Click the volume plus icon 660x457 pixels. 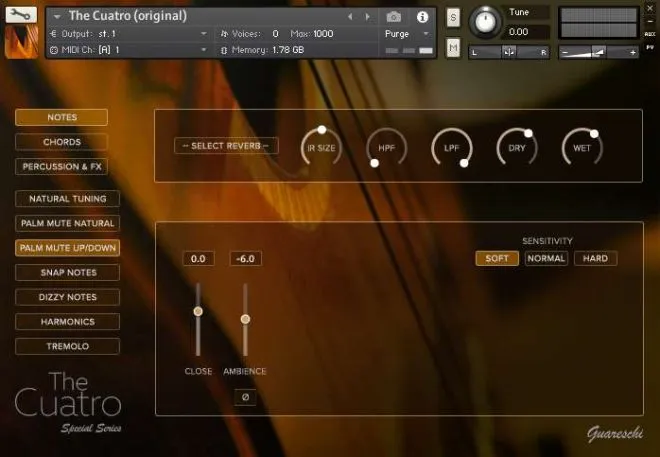tap(632, 53)
